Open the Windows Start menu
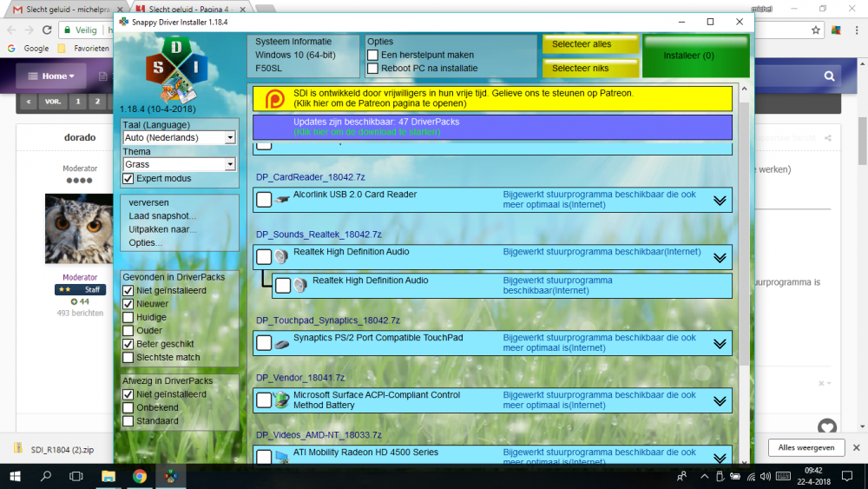Viewport: 868px width, 489px height. [15, 476]
